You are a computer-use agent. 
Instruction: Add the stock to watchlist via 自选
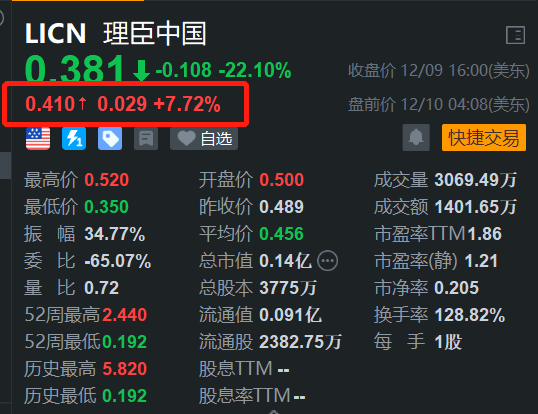click(x=204, y=139)
